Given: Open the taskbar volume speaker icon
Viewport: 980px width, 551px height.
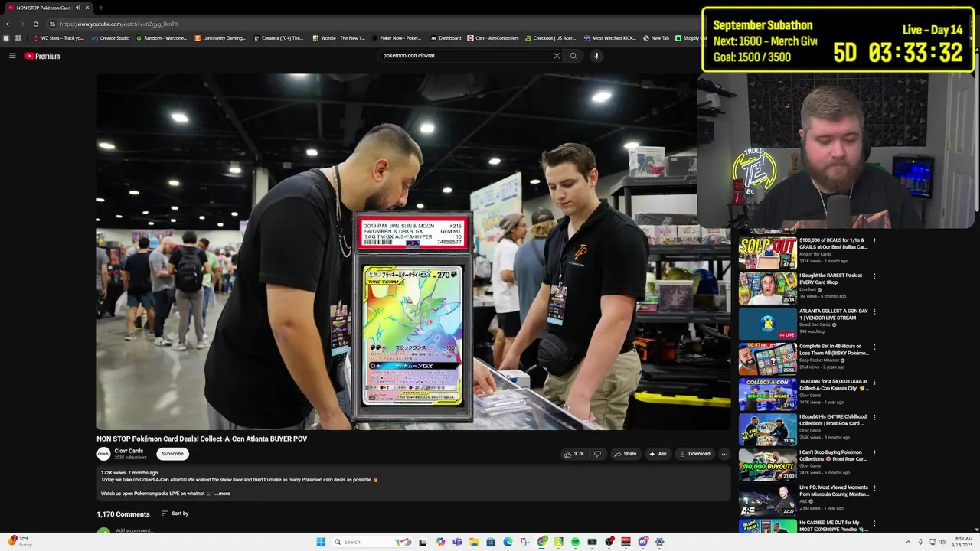Looking at the screenshot, I should [x=942, y=542].
